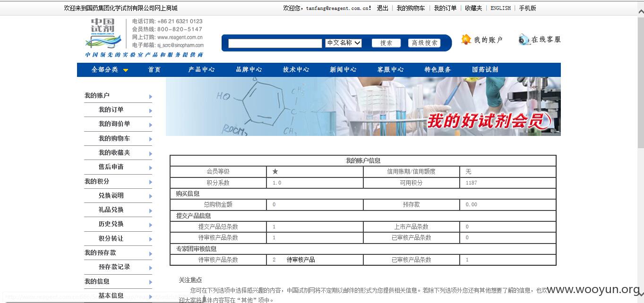644x303 pixels.
Task: Open 国药试剂 navigation item
Action: (485, 69)
